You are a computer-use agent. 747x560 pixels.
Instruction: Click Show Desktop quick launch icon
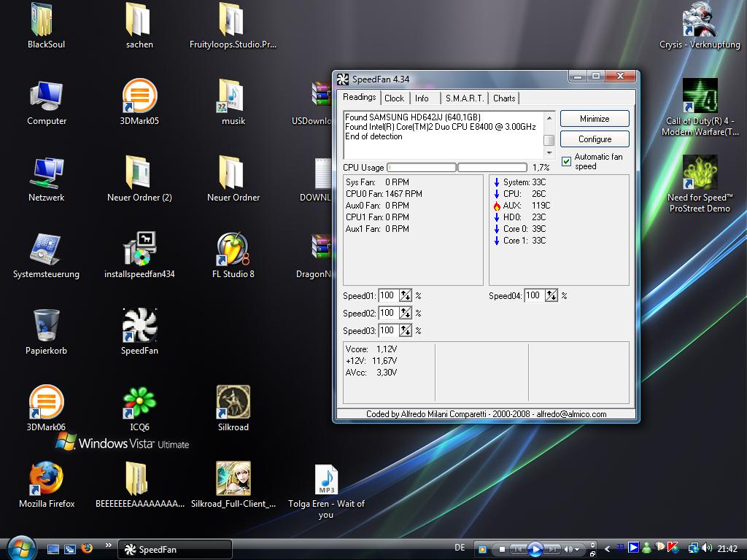(x=53, y=549)
